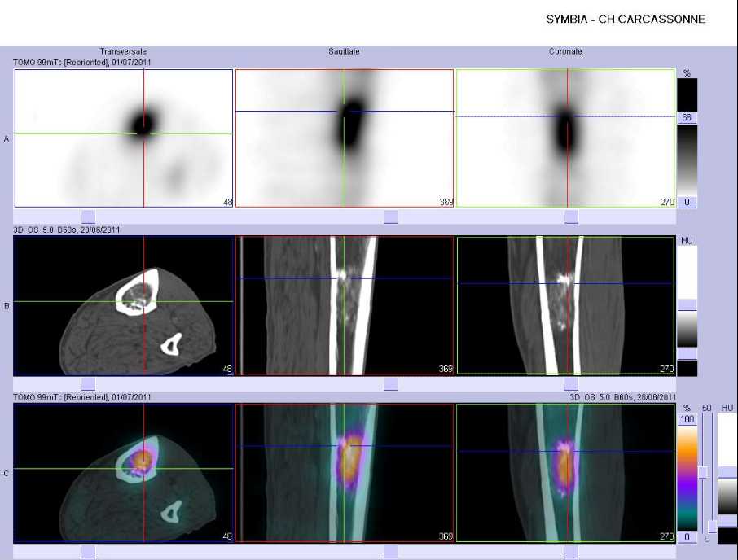Select the row A coronal SPECT view
The height and width of the screenshot is (560, 738).
point(565,138)
